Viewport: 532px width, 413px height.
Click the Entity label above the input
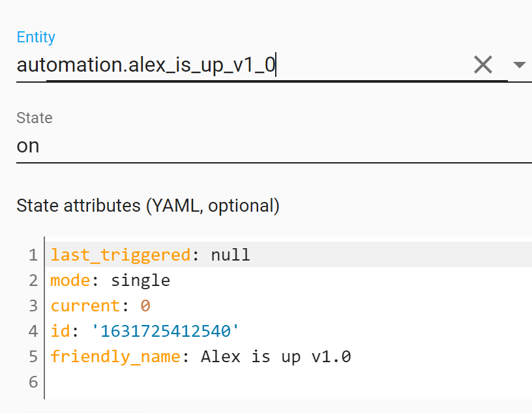tap(36, 37)
